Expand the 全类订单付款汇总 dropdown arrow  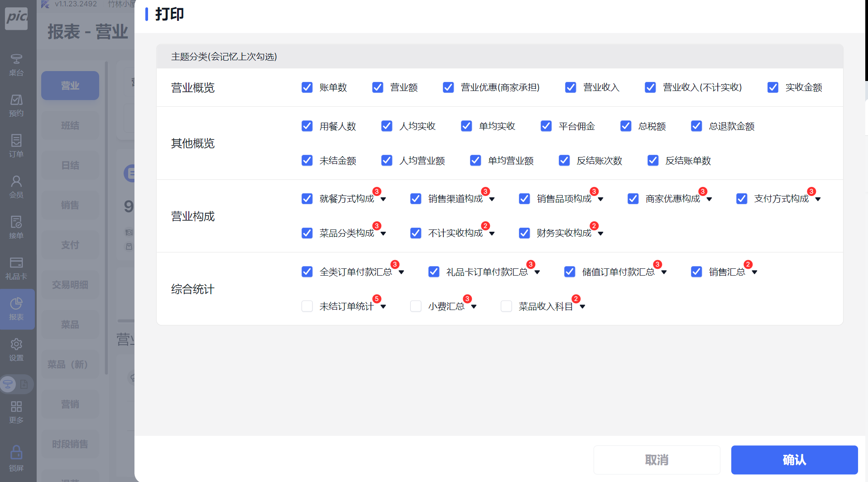pos(402,272)
